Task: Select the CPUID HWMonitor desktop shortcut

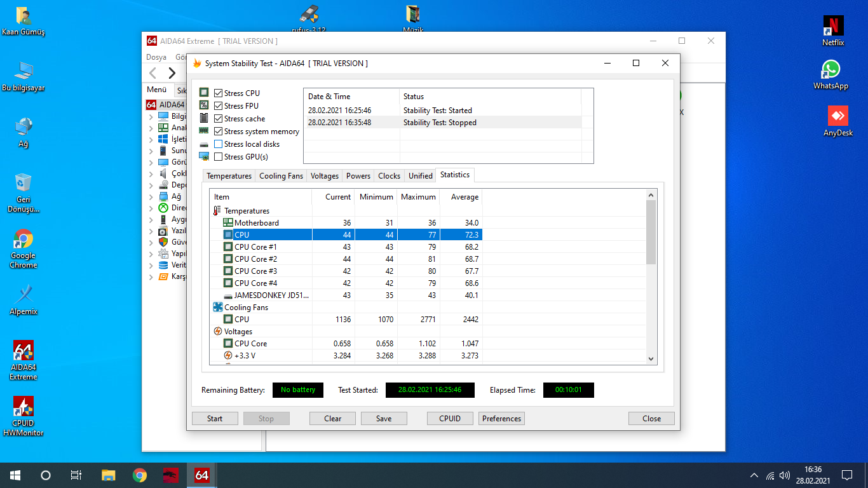Action: tap(24, 416)
